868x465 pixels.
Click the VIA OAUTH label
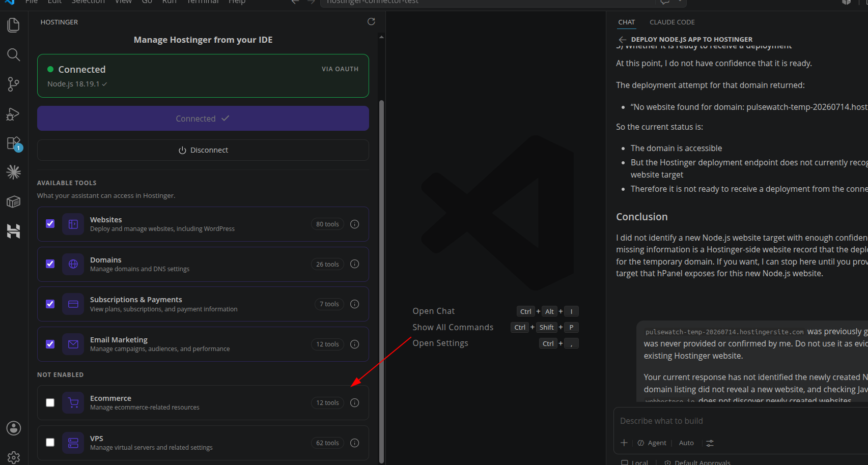point(340,69)
